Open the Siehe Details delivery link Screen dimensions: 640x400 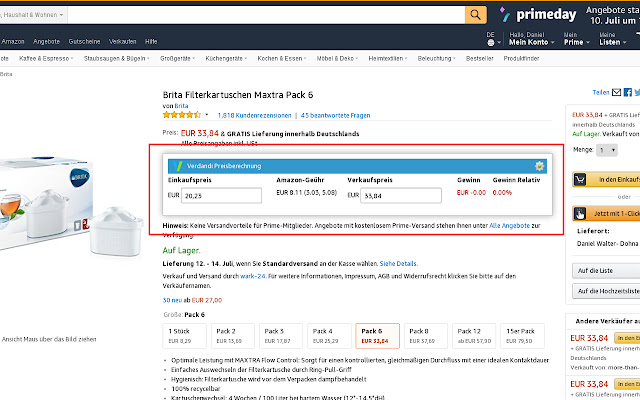[398, 264]
